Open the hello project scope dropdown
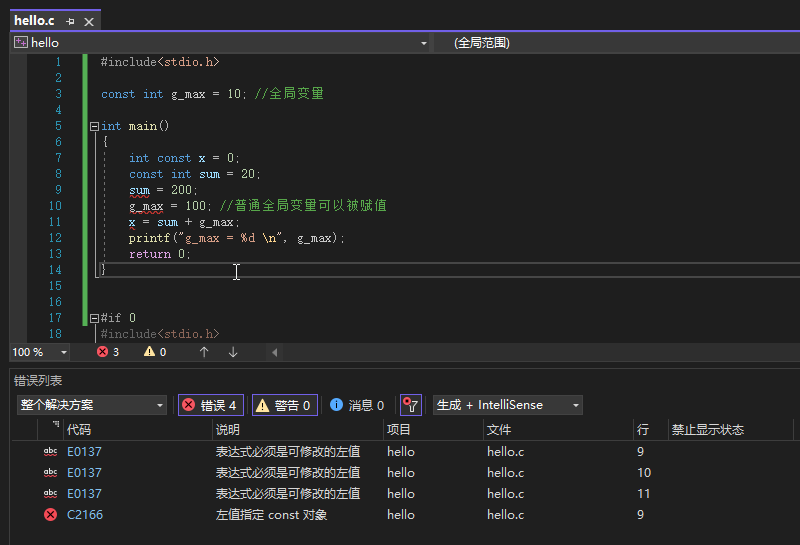 [423, 43]
